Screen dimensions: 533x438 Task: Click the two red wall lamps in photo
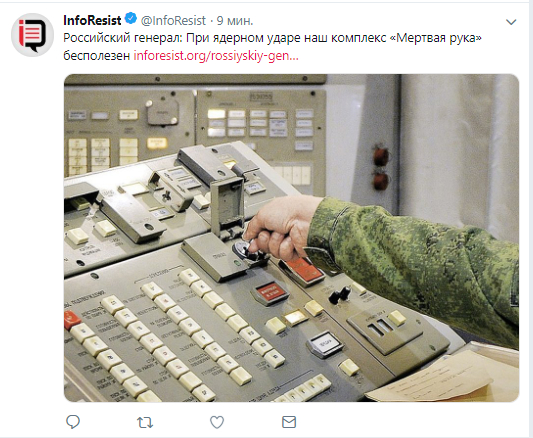click(x=381, y=168)
